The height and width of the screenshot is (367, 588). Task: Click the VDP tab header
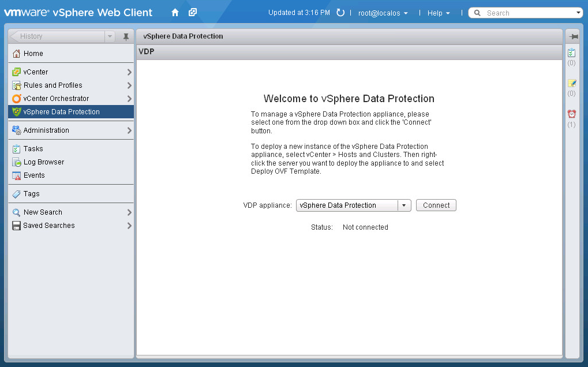146,51
